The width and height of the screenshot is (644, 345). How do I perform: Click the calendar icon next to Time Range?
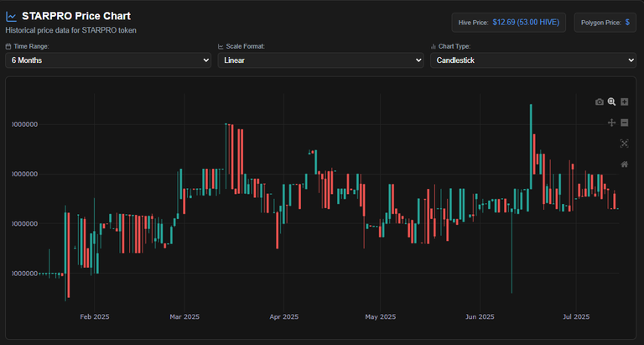point(8,46)
